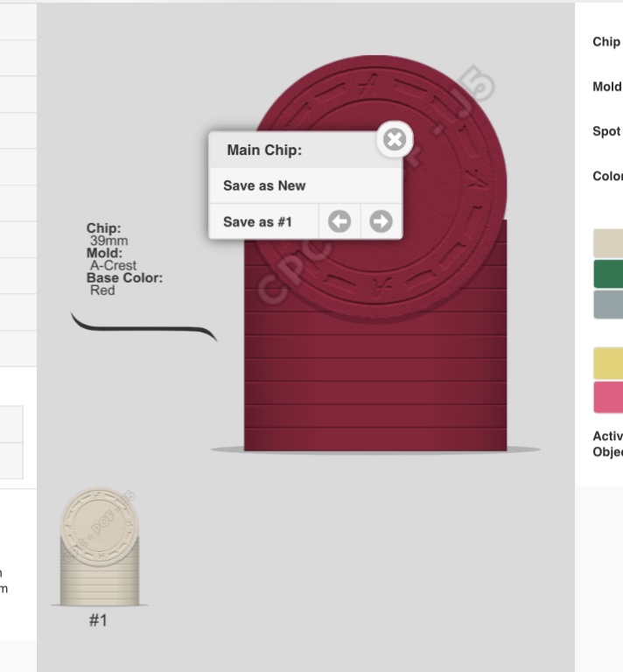Click the Spot label in right panel

click(606, 131)
